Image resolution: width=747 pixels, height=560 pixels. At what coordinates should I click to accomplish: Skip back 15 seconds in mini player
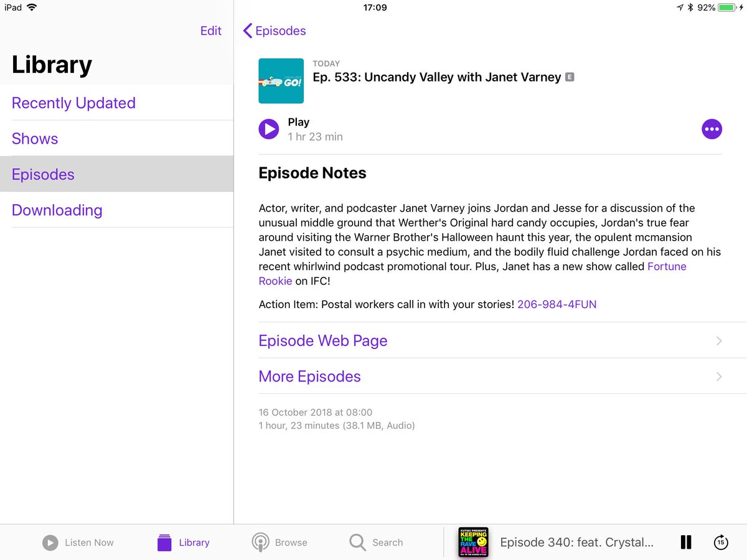[721, 543]
